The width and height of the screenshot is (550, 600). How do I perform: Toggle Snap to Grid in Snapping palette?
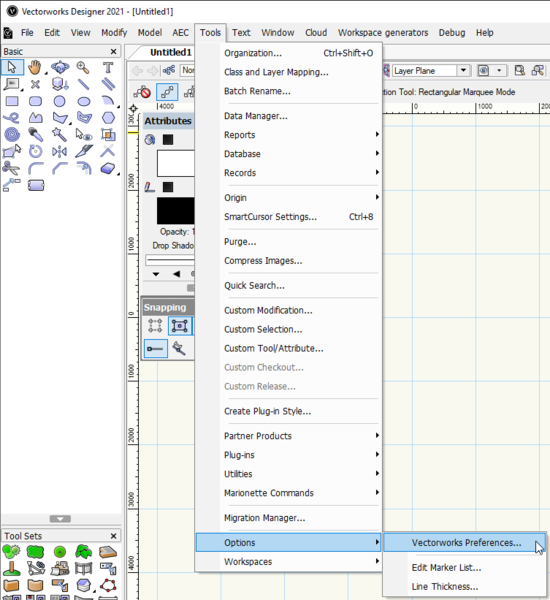tap(155, 326)
